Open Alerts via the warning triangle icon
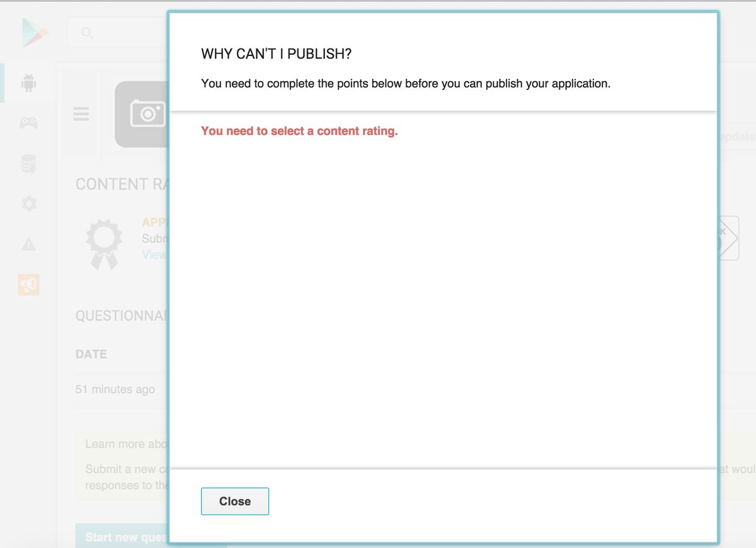Screen dimensions: 756x548 [x=28, y=245]
